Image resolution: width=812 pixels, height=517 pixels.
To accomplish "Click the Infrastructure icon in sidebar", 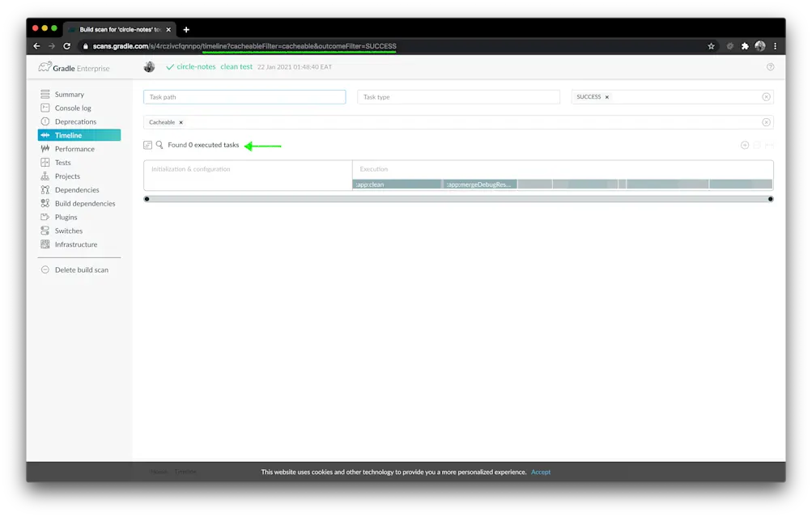I will click(x=45, y=244).
